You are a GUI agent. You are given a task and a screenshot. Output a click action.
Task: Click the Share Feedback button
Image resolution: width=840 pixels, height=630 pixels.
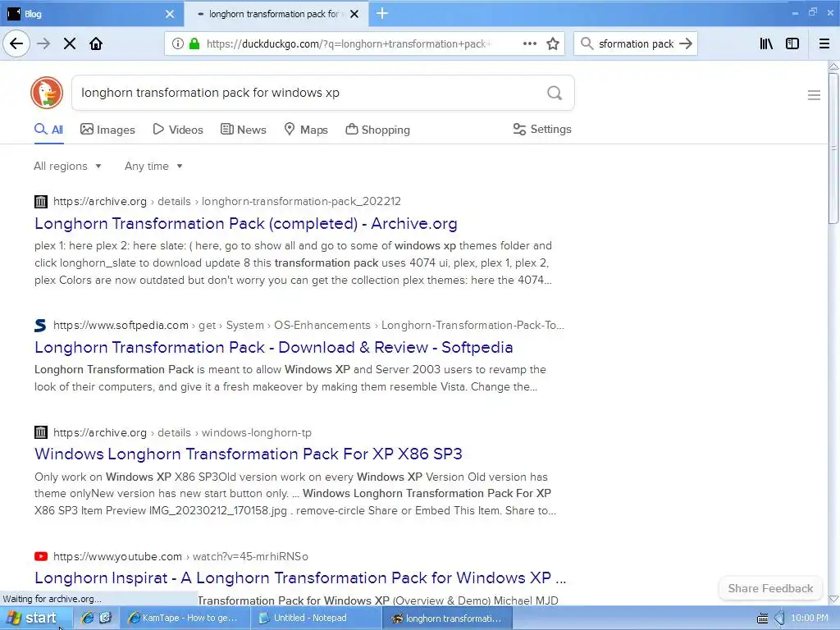pyautogui.click(x=770, y=588)
